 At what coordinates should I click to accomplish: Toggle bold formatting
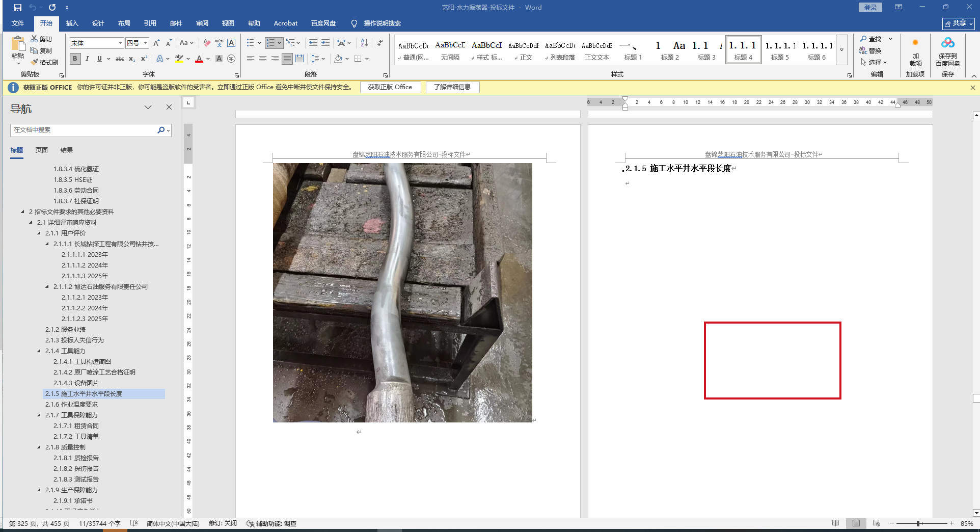(75, 59)
